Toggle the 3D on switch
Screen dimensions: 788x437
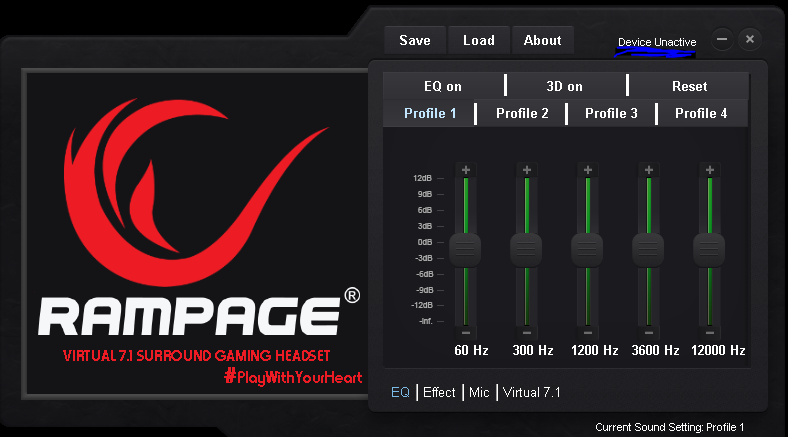click(x=565, y=86)
